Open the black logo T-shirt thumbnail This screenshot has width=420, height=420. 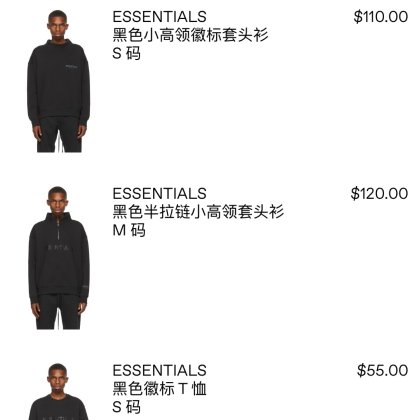[x=59, y=392]
